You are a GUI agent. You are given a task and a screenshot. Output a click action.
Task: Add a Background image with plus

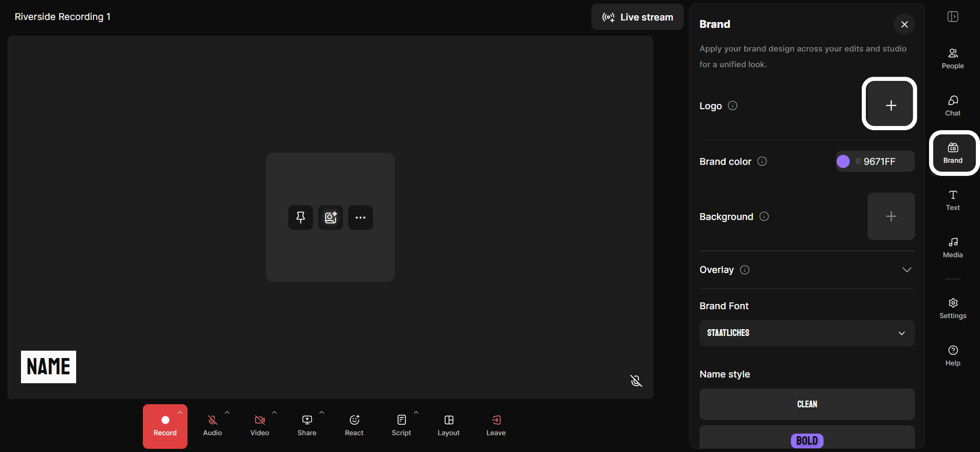pos(891,216)
